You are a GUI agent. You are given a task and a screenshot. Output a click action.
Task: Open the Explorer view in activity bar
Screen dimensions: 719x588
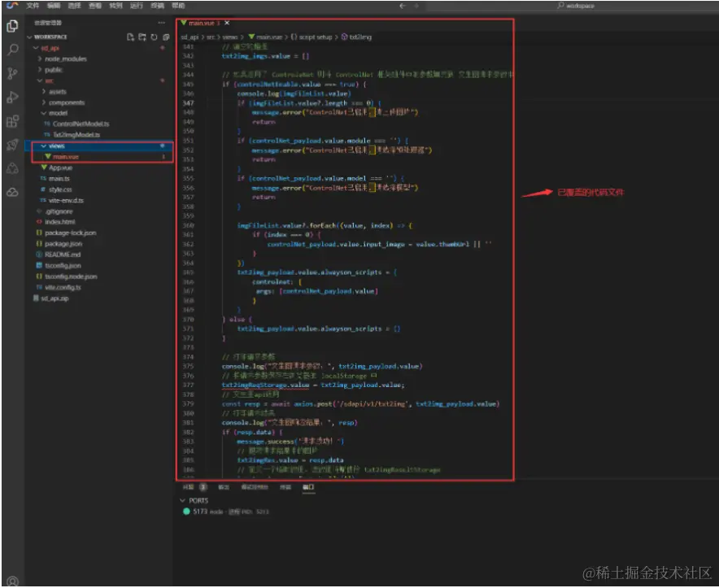tap(12, 26)
